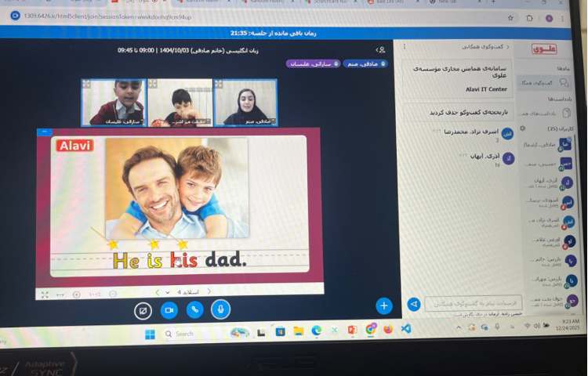
Task: View site information icon in address bar
Action: (x=15, y=16)
